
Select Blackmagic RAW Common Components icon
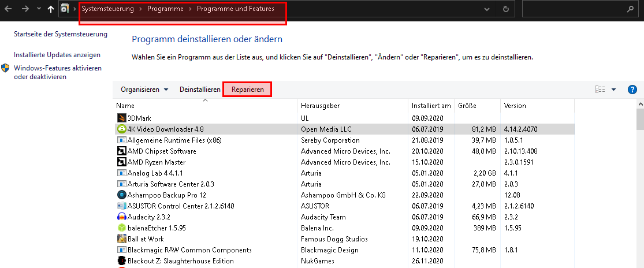click(121, 250)
